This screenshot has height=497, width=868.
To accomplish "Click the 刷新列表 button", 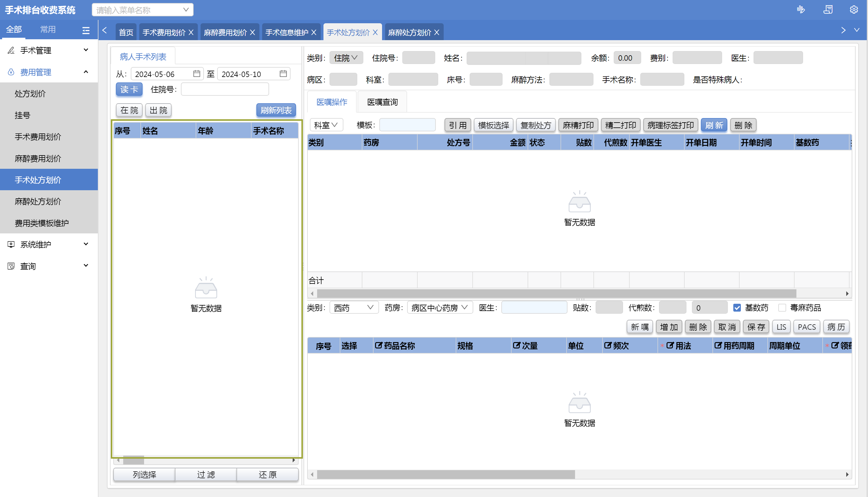I will click(x=276, y=110).
